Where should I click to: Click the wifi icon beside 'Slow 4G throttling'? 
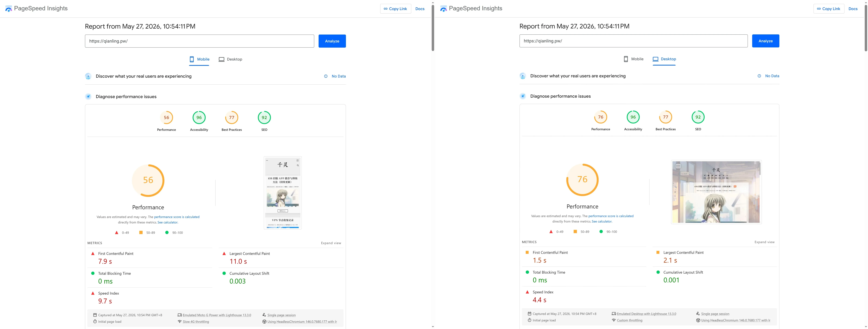180,322
